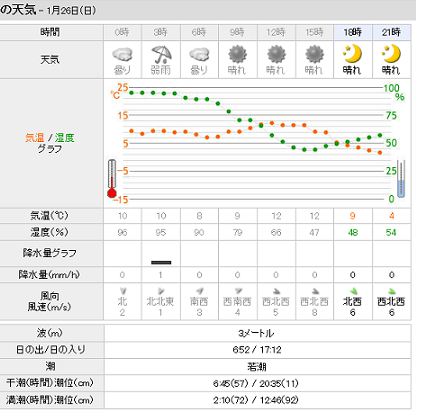Click the sunrise/sunset 6:52 / 17:12 value
Screen dimensions: 443x414
tap(257, 350)
